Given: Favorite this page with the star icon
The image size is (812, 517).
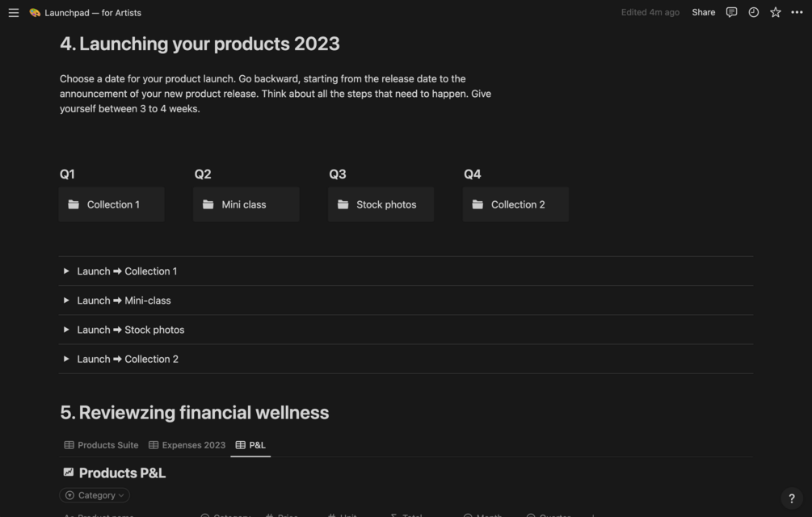Looking at the screenshot, I should (775, 12).
